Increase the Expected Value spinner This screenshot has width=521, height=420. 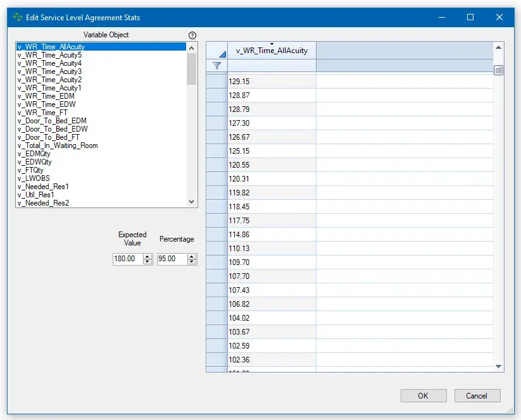click(148, 256)
